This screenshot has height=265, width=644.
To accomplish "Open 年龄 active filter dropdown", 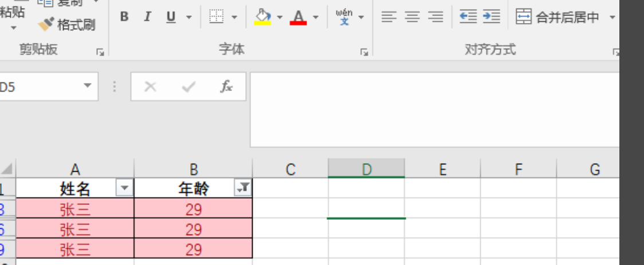I will [243, 188].
